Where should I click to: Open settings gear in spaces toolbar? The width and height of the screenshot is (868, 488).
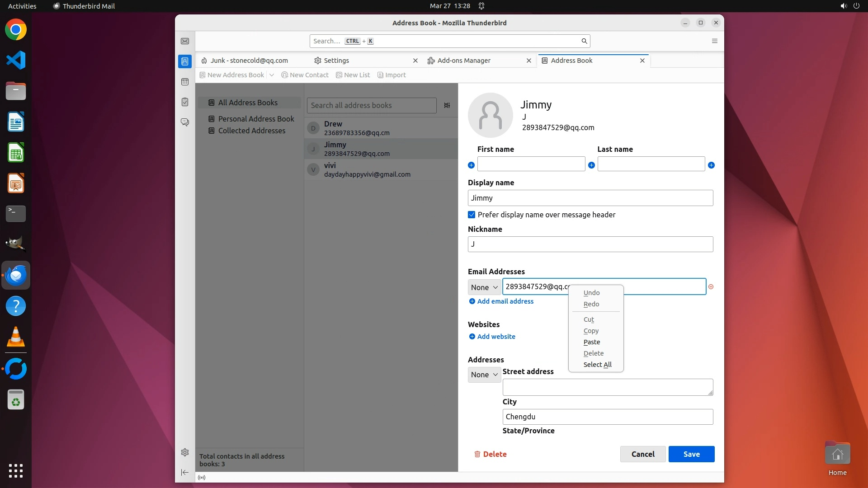point(185,452)
